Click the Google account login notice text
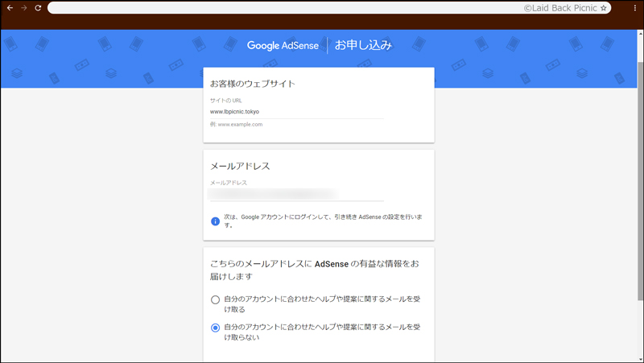Viewport: 644px width, 363px height. [323, 221]
